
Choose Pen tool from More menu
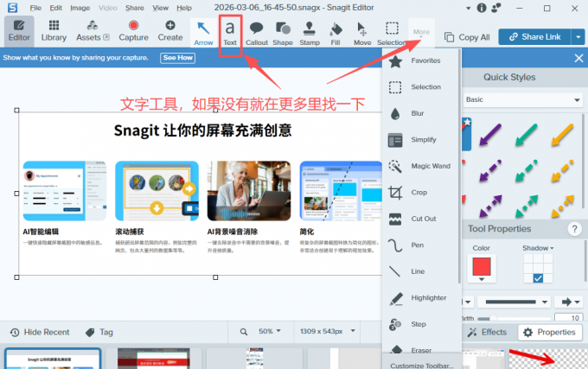pyautogui.click(x=421, y=245)
